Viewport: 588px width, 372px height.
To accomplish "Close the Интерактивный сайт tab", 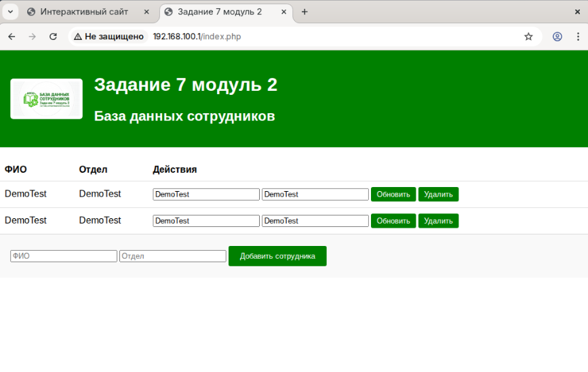I will tap(146, 12).
